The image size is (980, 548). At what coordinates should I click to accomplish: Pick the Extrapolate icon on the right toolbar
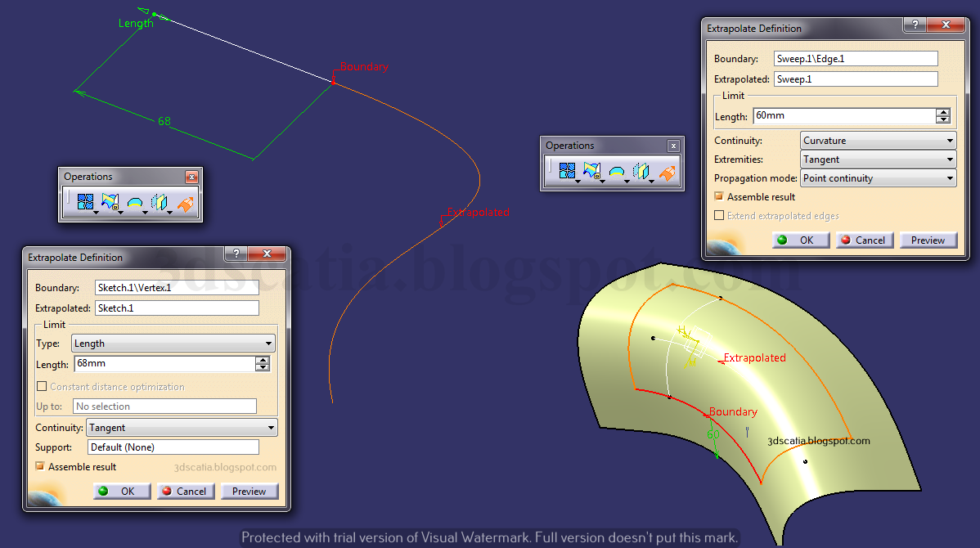pos(666,170)
